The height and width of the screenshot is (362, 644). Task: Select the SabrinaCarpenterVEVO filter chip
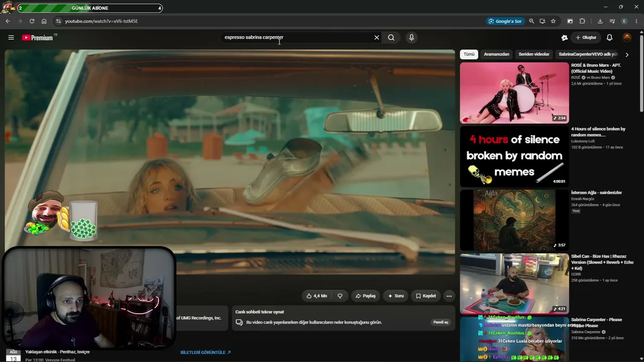[588, 54]
